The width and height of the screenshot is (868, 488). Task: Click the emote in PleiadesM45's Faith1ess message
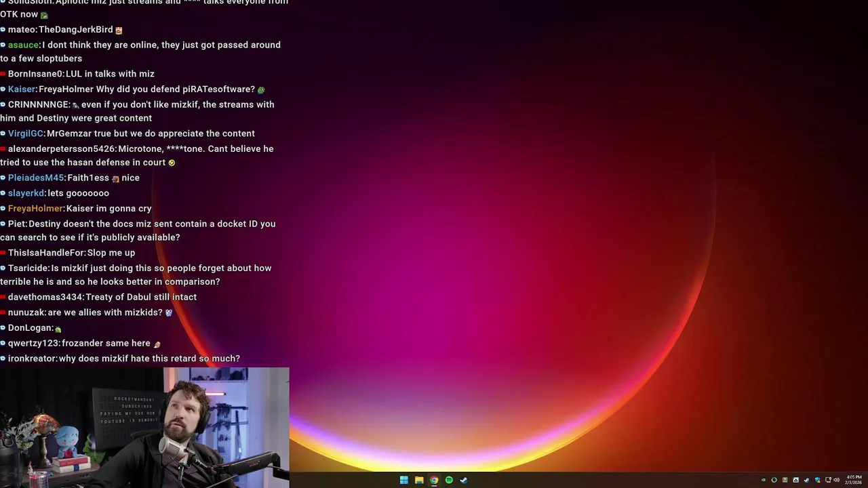click(x=115, y=178)
